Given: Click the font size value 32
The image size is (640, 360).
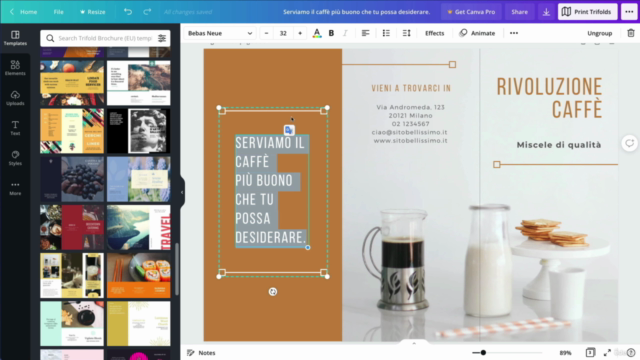Looking at the screenshot, I should [x=283, y=33].
